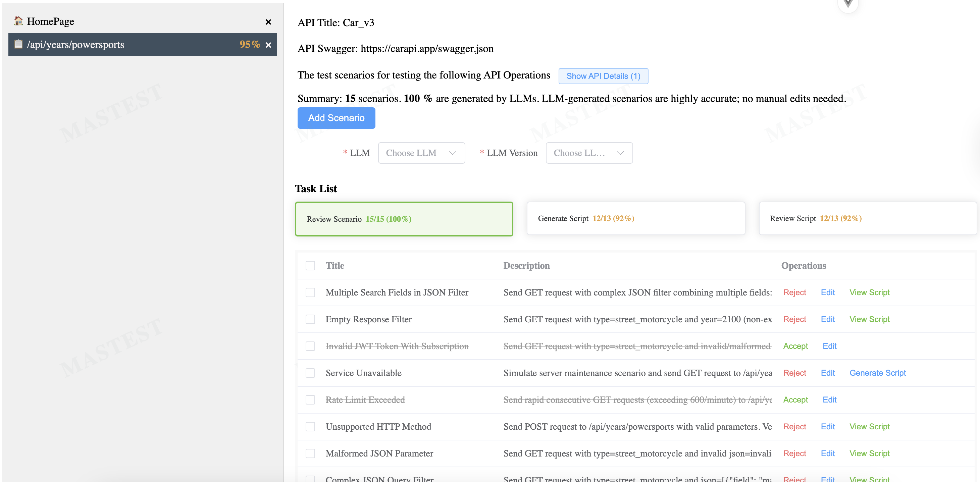
Task: Toggle the select-all checkbox in table header
Action: click(x=310, y=266)
